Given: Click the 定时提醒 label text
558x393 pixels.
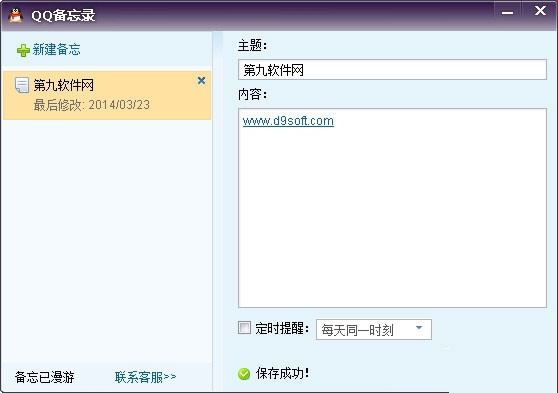Looking at the screenshot, I should [282, 328].
